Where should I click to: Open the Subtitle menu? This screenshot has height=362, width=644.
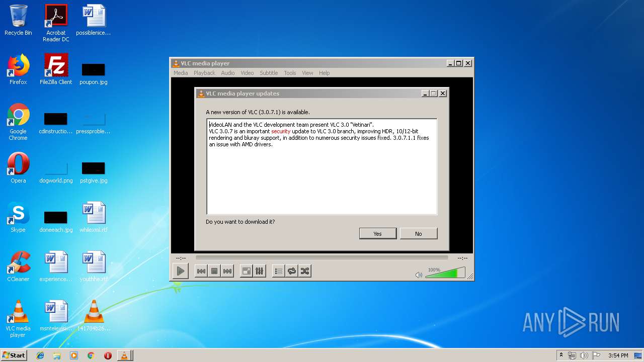click(x=269, y=73)
